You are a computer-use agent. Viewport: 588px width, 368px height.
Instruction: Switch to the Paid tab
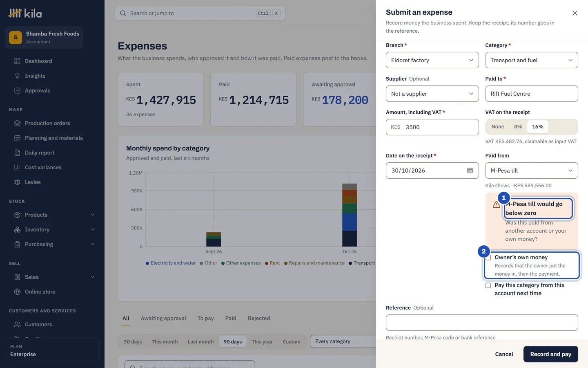(231, 319)
